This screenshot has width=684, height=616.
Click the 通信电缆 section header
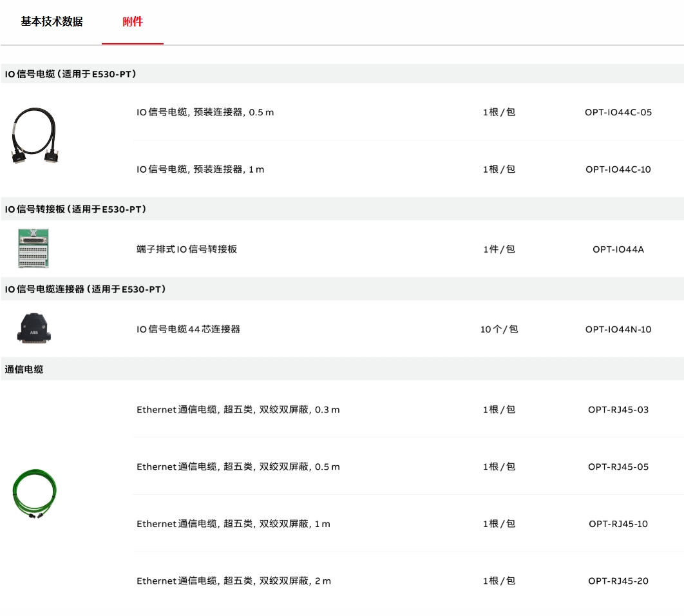24,370
